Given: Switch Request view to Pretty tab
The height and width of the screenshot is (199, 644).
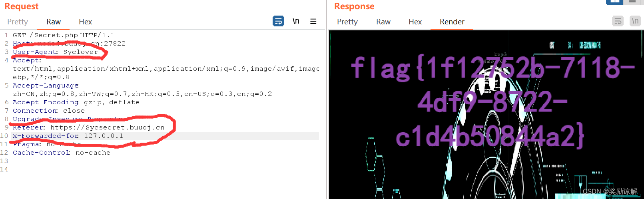Looking at the screenshot, I should tap(18, 22).
